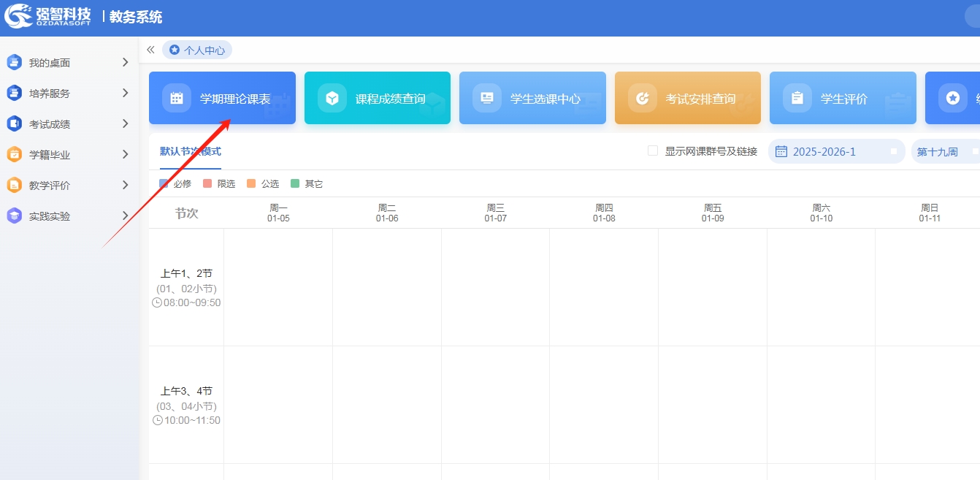Viewport: 980px width, 480px height.
Task: Expand the 考试成绩 menu chevron
Action: click(x=125, y=124)
